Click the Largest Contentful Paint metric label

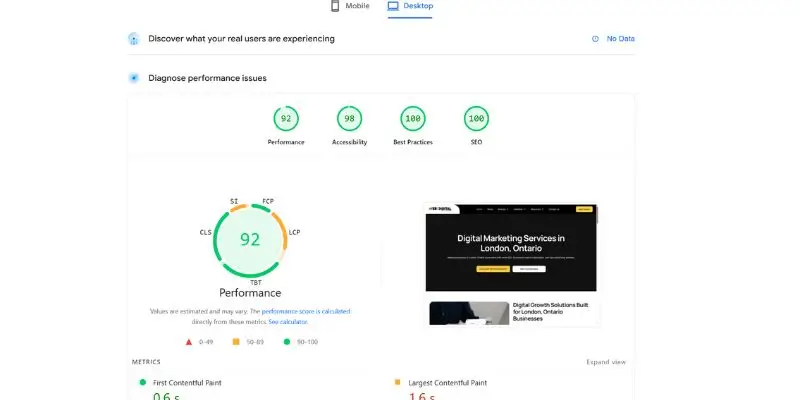click(x=447, y=383)
